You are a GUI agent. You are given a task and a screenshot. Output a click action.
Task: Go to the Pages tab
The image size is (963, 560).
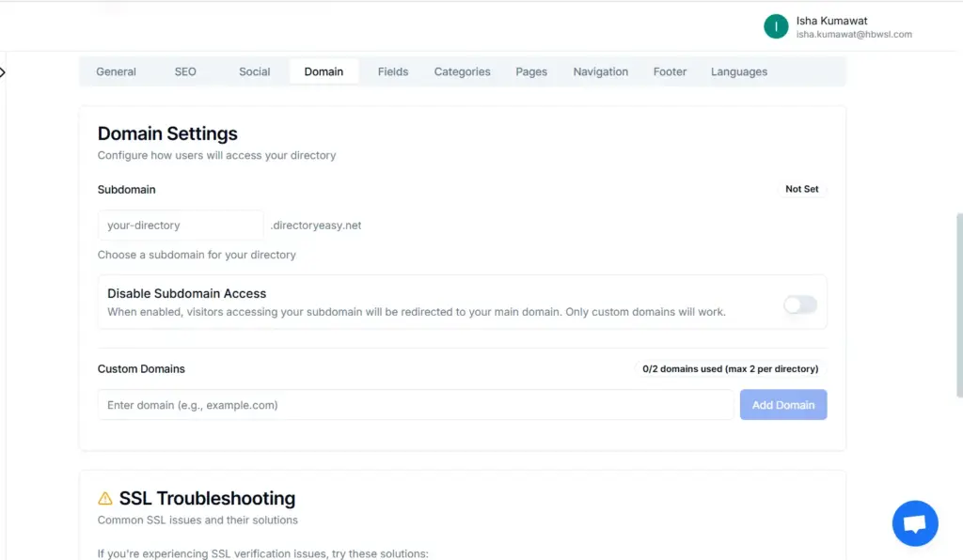(x=531, y=71)
